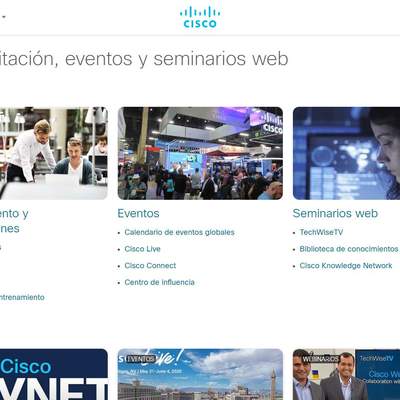Select the Seminarios web heading
400x400 pixels.
point(335,213)
